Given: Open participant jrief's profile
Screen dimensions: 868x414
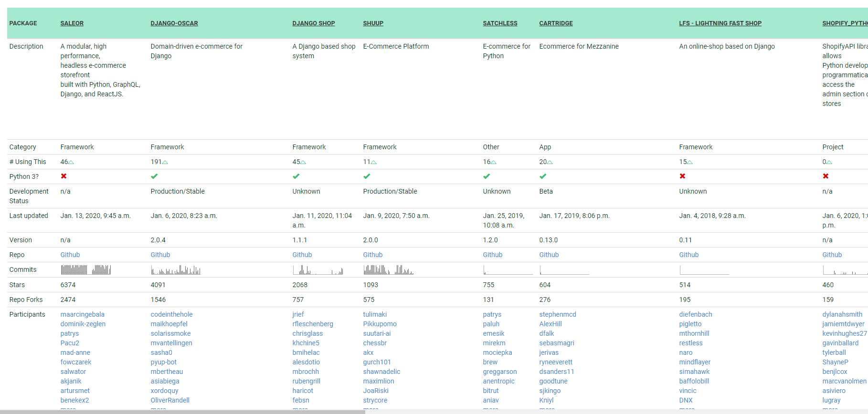Looking at the screenshot, I should point(298,314).
